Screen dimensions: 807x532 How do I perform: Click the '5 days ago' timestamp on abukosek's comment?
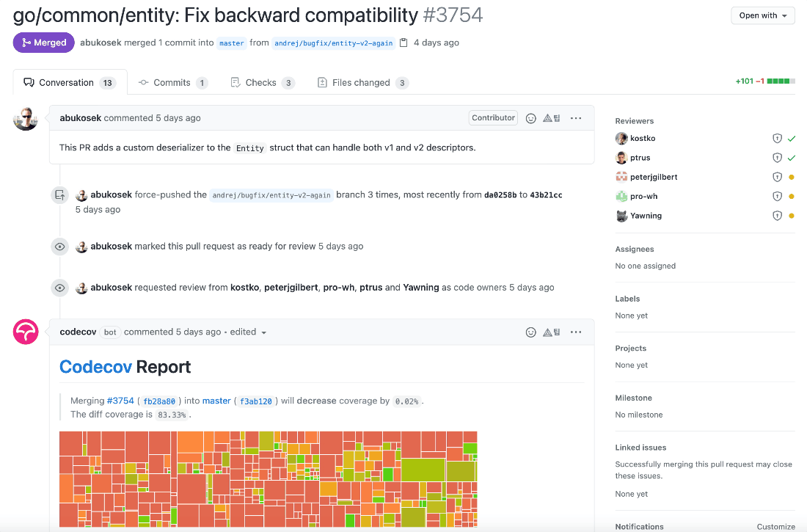point(178,118)
